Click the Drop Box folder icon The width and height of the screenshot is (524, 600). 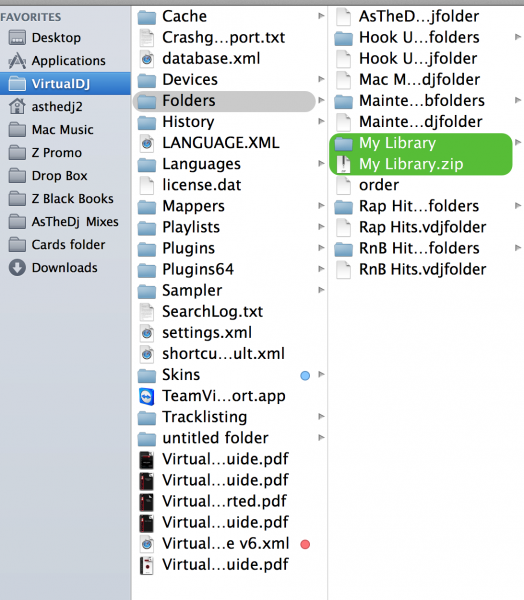tap(17, 176)
